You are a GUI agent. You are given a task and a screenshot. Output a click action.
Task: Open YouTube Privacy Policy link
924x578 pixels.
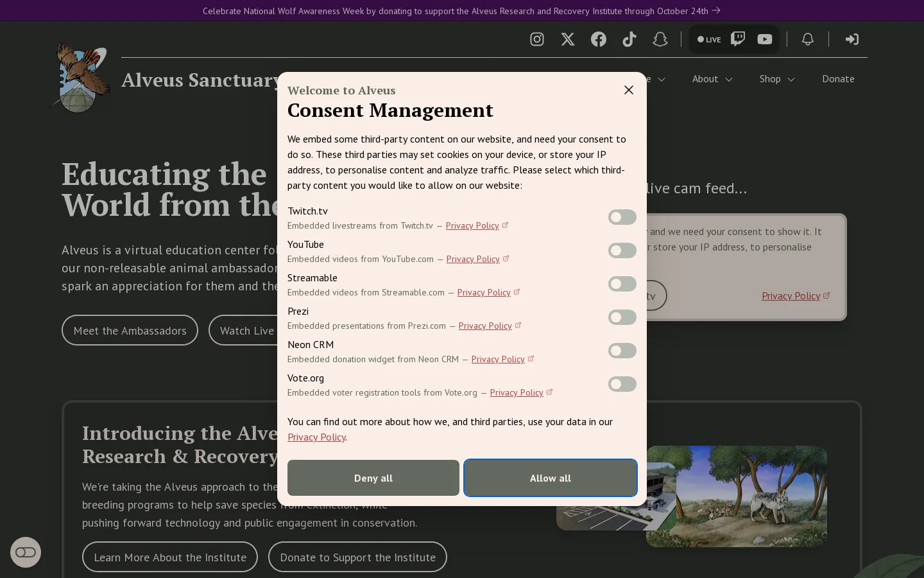pyautogui.click(x=477, y=259)
